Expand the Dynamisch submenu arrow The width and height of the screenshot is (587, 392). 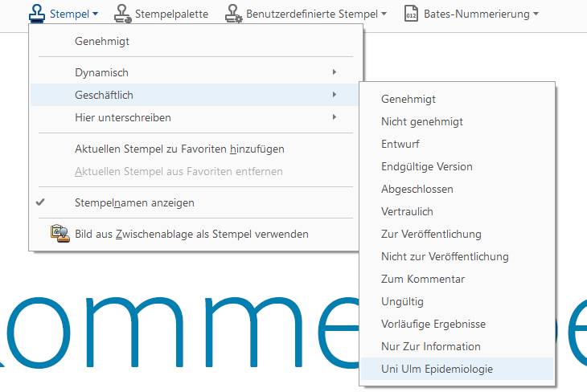coord(334,72)
